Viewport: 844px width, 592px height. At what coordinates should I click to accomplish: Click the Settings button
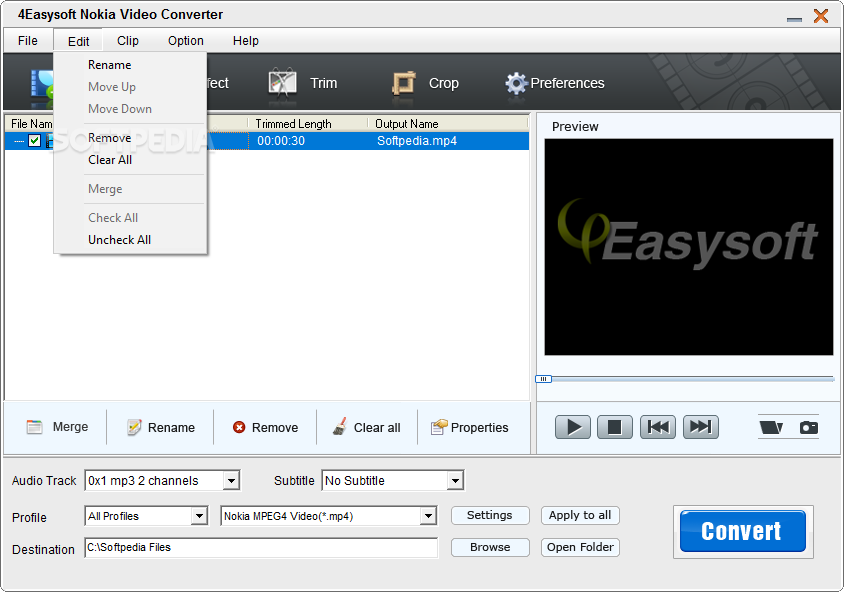click(x=490, y=516)
